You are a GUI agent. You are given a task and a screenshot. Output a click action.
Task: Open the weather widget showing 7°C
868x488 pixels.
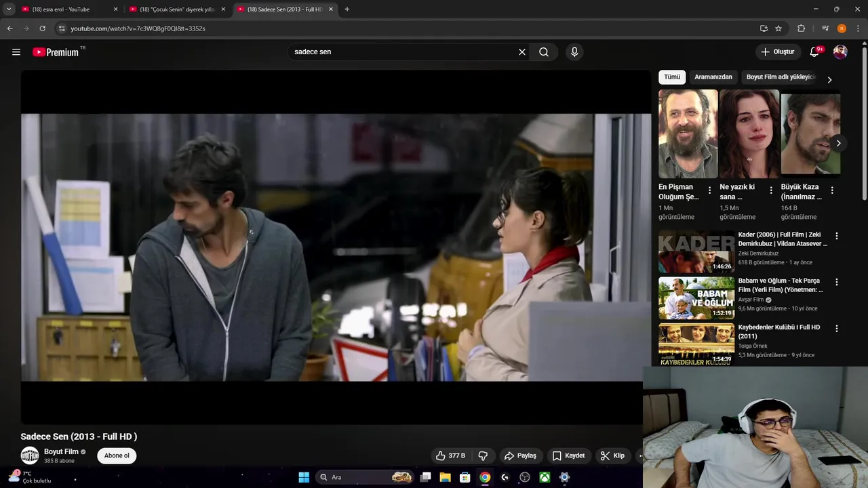tap(28, 477)
